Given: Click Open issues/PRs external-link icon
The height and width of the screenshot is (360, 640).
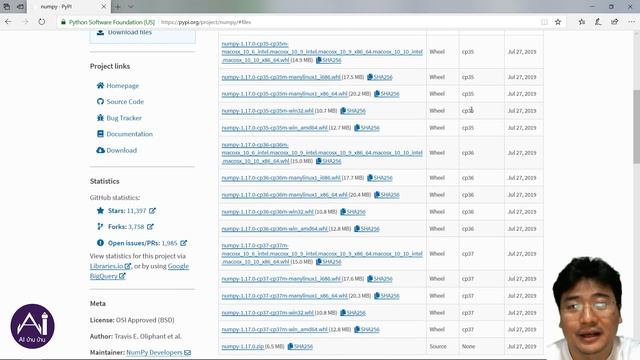Looking at the screenshot, I should (184, 243).
